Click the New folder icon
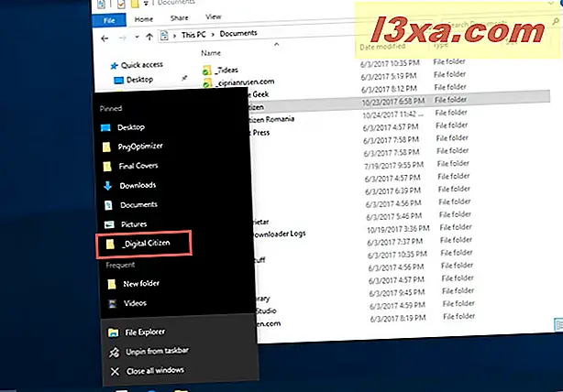The image size is (563, 392). coord(112,285)
